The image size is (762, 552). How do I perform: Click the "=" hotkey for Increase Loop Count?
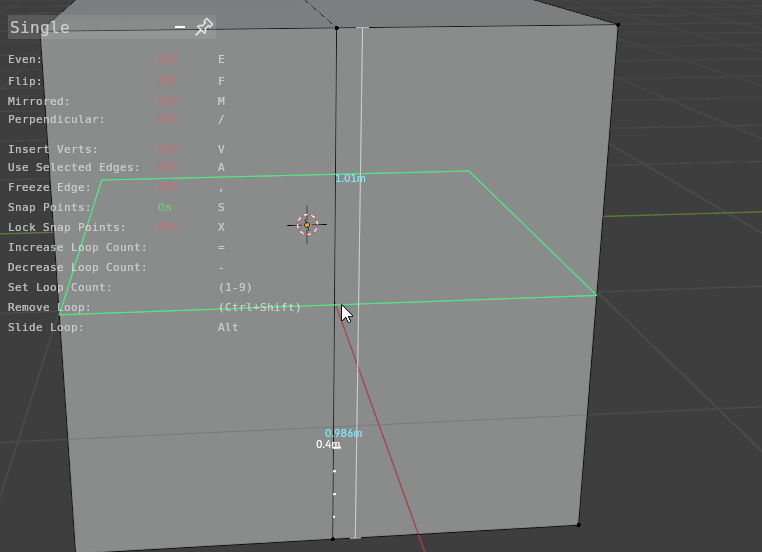[x=221, y=247]
